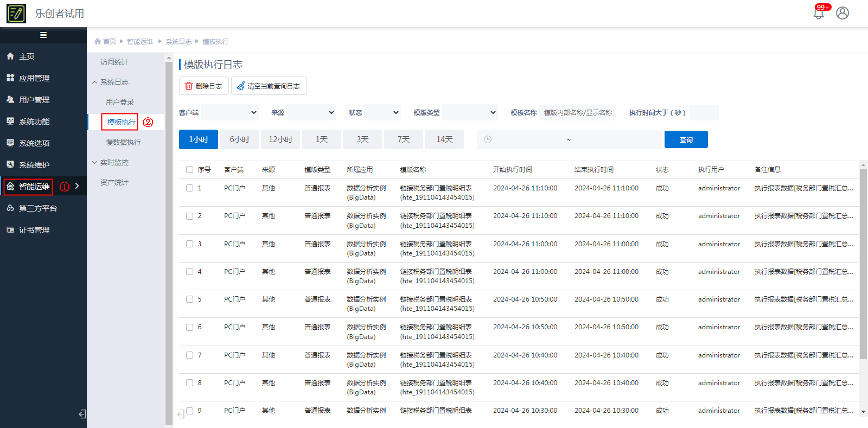This screenshot has height=428, width=868.
Task: Click the user profile avatar icon
Action: (842, 13)
